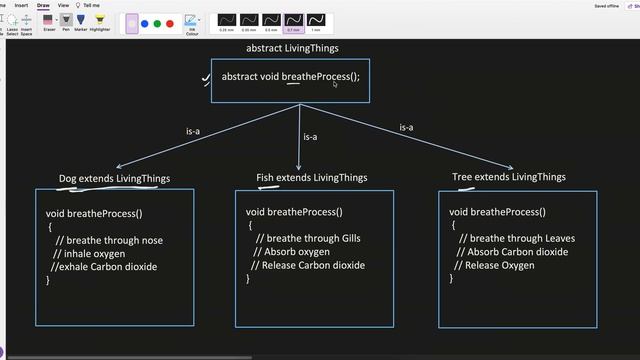Click '// Release Carbon dioxide' comment line
Screen dimensions: 640x360
tap(308, 265)
